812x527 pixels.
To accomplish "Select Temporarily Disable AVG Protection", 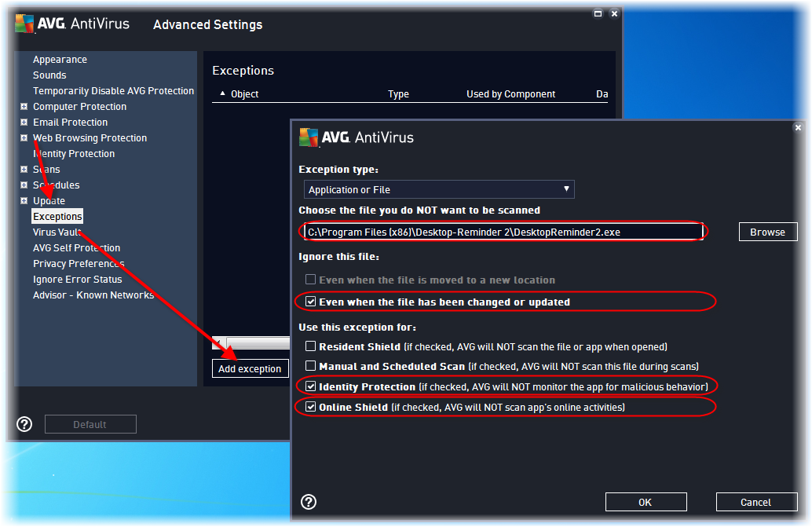I will tap(113, 90).
